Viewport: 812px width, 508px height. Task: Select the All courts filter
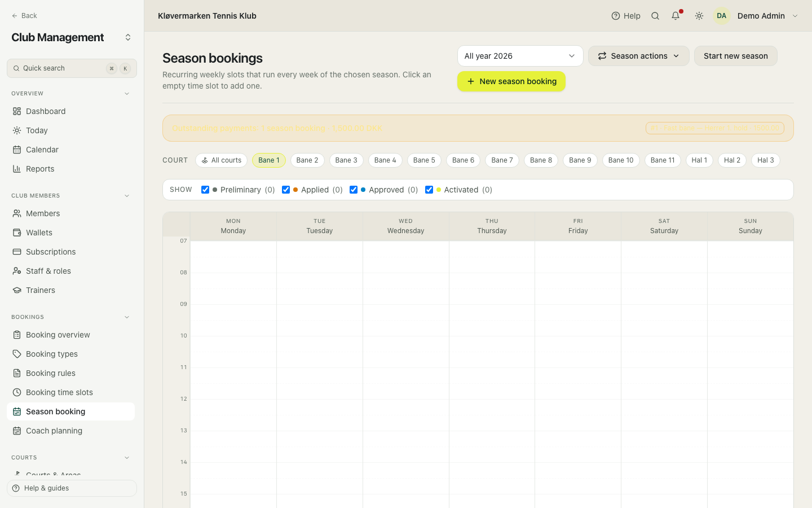(221, 160)
